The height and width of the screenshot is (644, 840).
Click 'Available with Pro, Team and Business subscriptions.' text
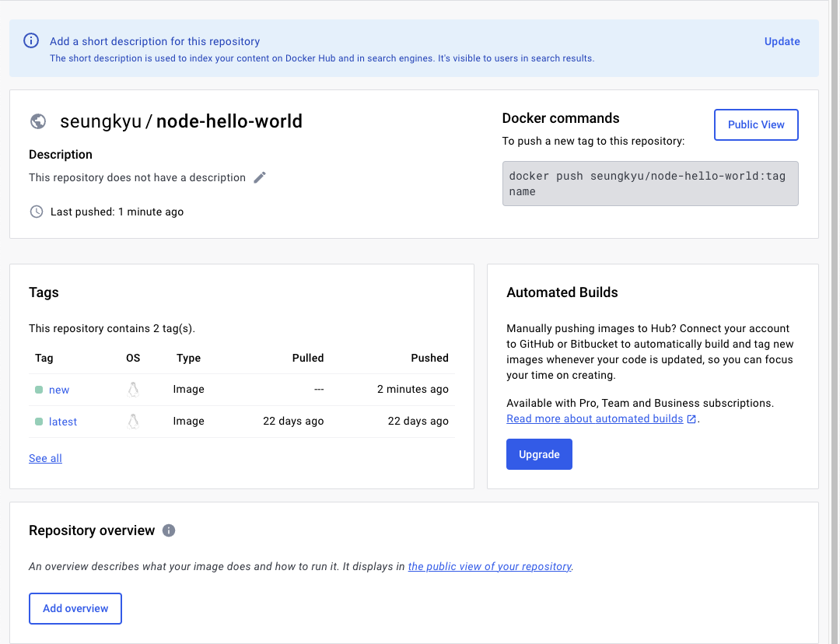coord(640,403)
